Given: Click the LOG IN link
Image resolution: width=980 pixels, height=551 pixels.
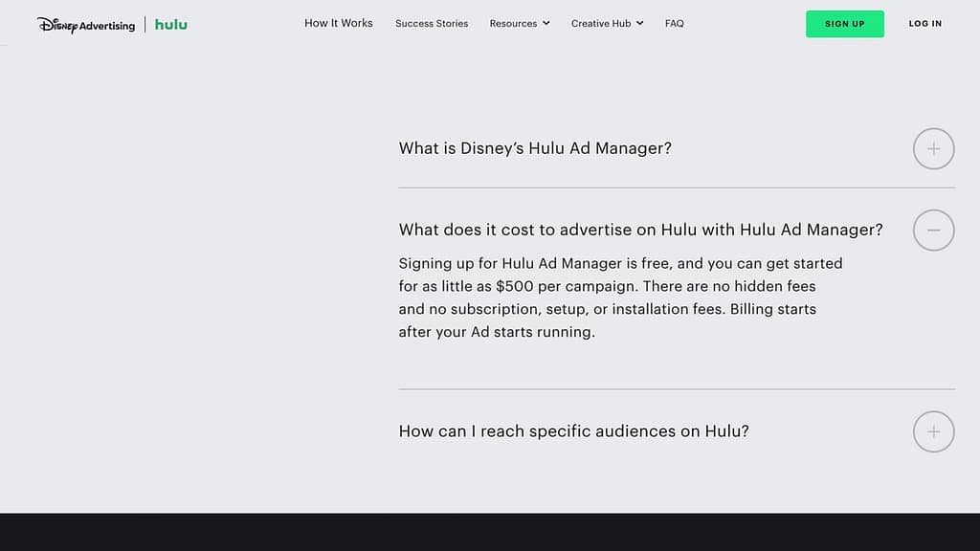Looking at the screenshot, I should [925, 24].
